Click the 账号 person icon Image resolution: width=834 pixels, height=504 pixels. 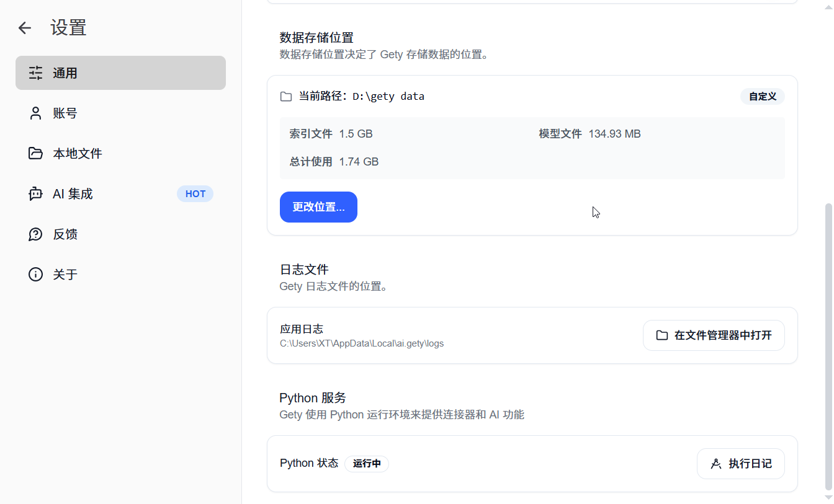pyautogui.click(x=36, y=113)
